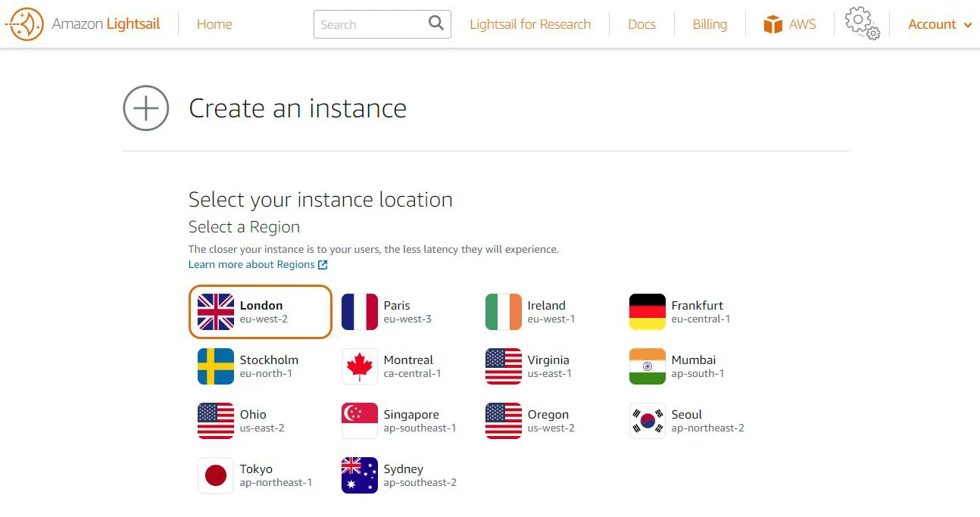Expand the Account dropdown arrow

pos(968,25)
